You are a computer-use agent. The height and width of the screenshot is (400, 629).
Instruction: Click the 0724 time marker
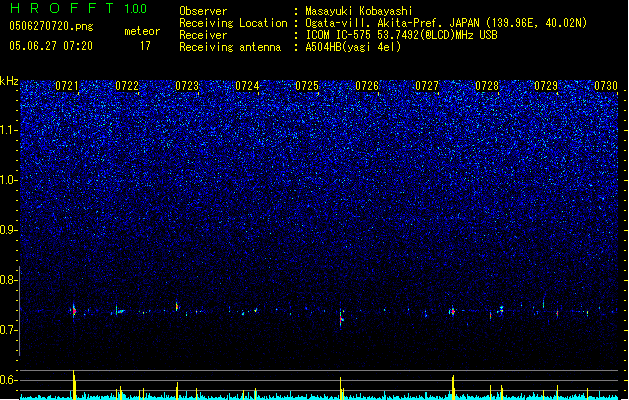click(247, 86)
